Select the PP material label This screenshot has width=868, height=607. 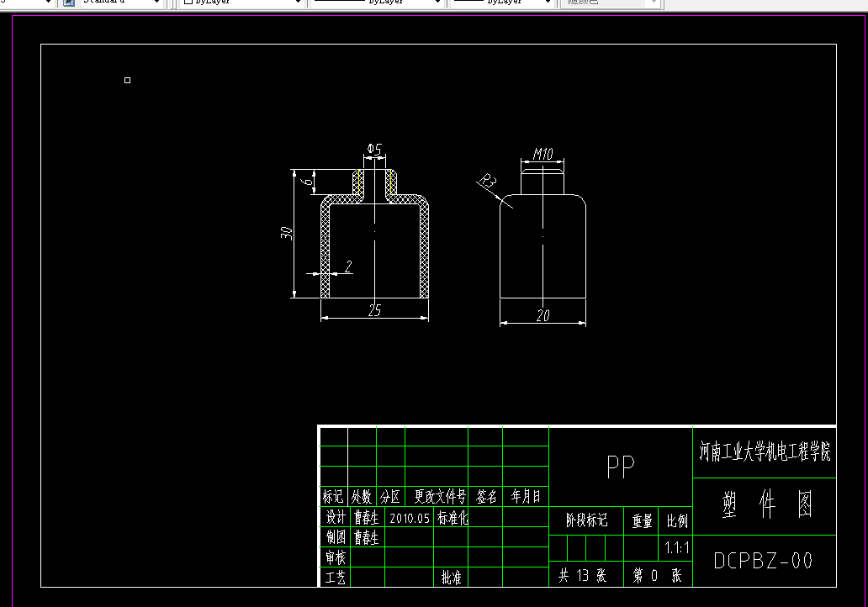[621, 467]
